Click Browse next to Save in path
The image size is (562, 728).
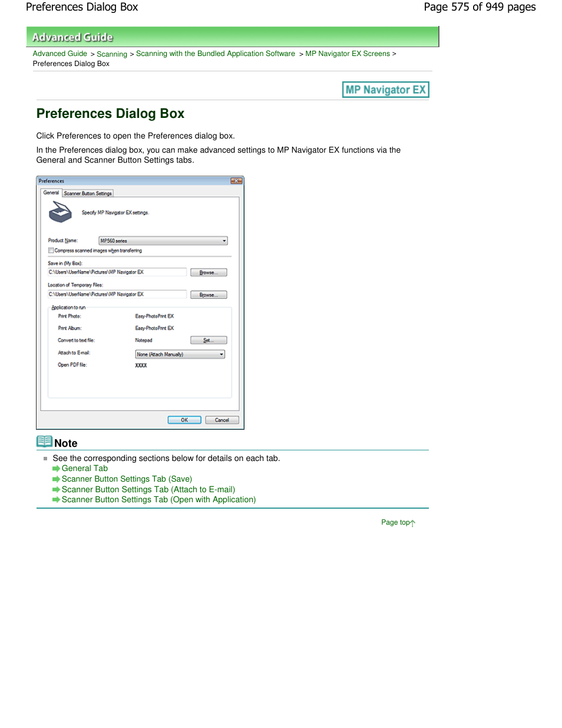pyautogui.click(x=209, y=272)
